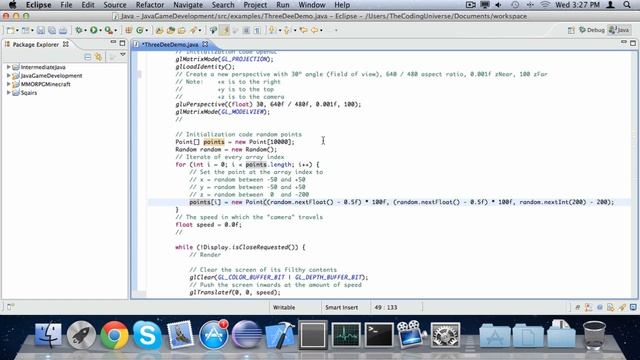The height and width of the screenshot is (360, 640).
Task: Toggle Block Selection Mode button
Action: tap(246, 30)
